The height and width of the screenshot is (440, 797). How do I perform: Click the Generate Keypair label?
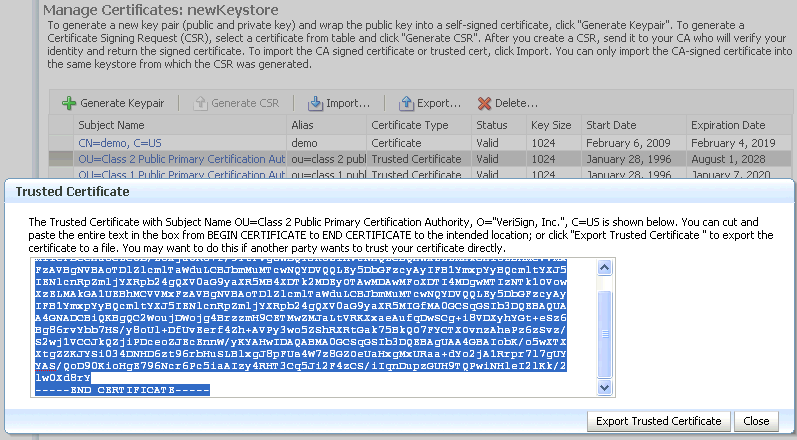tap(122, 103)
